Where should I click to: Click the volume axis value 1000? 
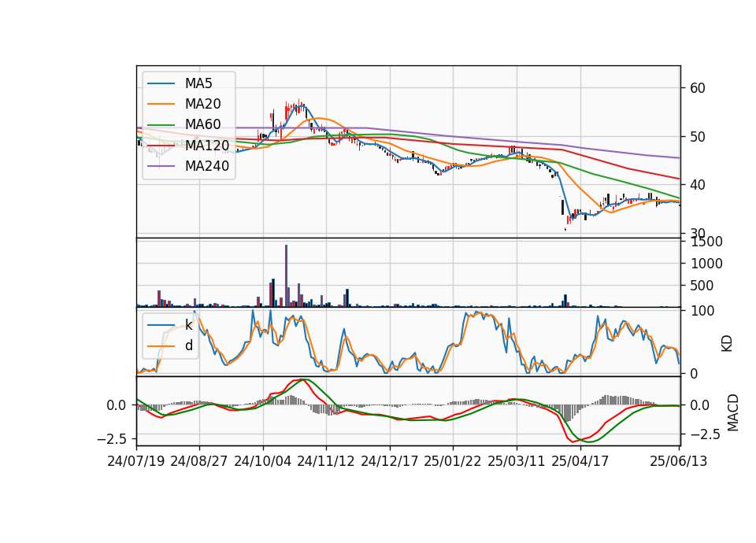click(x=707, y=264)
